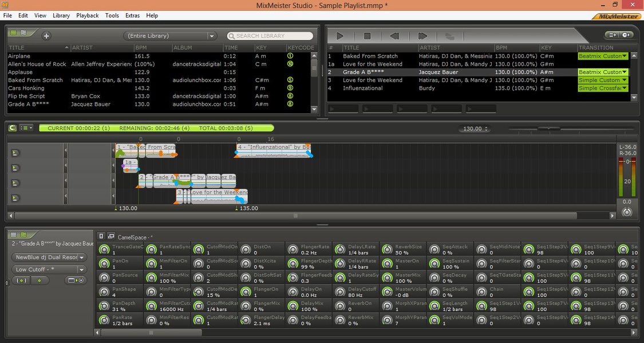Toggle the MasterOn parameter knob
644x343 pixels.
click(387, 264)
